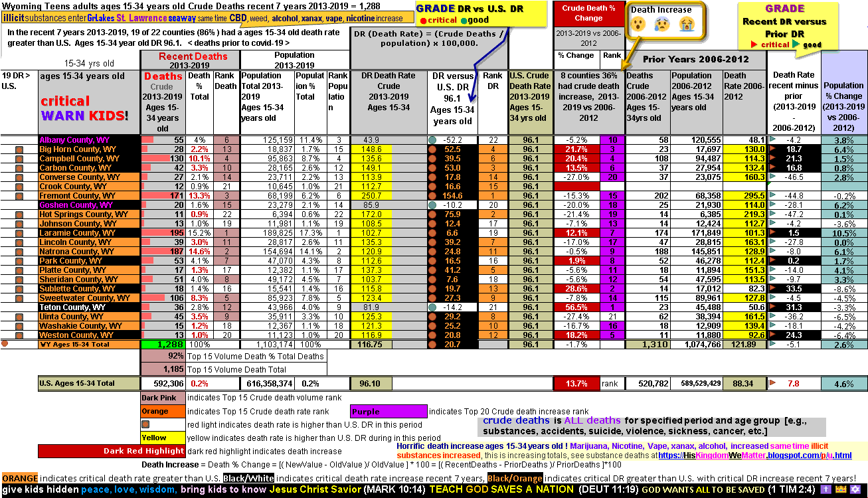Click red light icon beside Sweetwater County
This screenshot has width=868, height=498.
pyautogui.click(x=19, y=298)
